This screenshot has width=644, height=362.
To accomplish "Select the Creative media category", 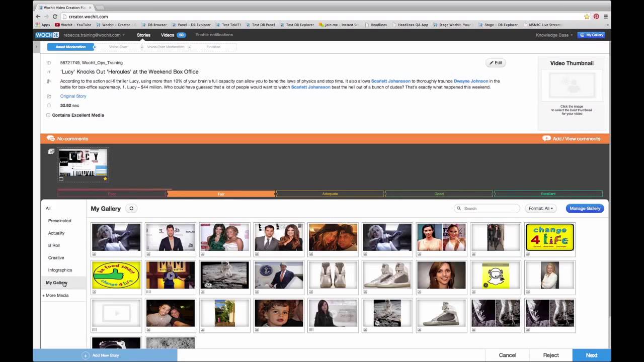I will 56,258.
